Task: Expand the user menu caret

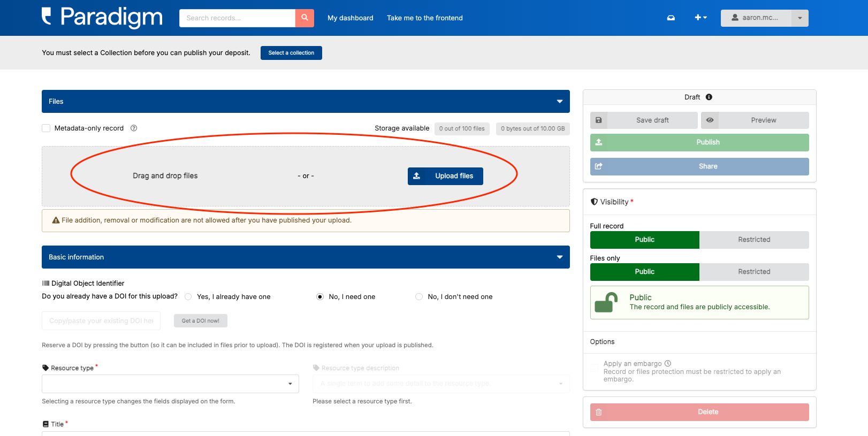Action: click(800, 18)
